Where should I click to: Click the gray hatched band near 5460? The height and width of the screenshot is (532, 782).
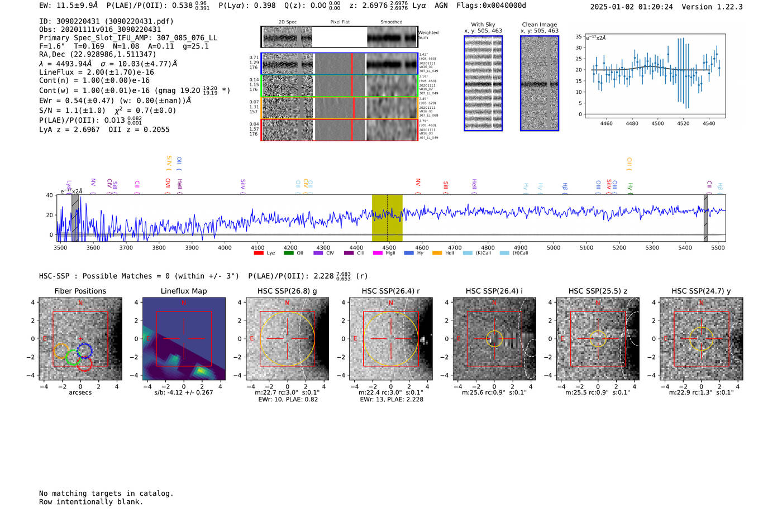705,218
